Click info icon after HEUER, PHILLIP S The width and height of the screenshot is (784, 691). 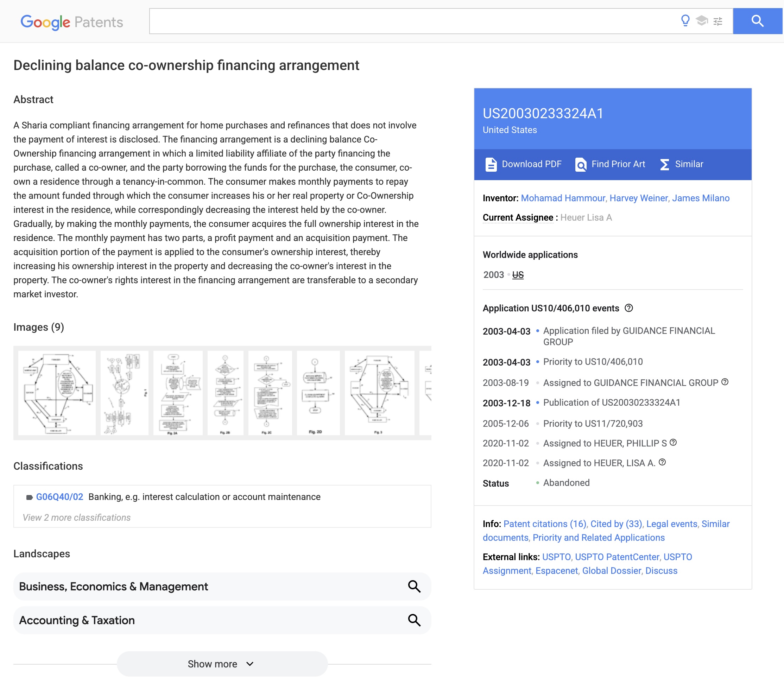pyautogui.click(x=673, y=442)
